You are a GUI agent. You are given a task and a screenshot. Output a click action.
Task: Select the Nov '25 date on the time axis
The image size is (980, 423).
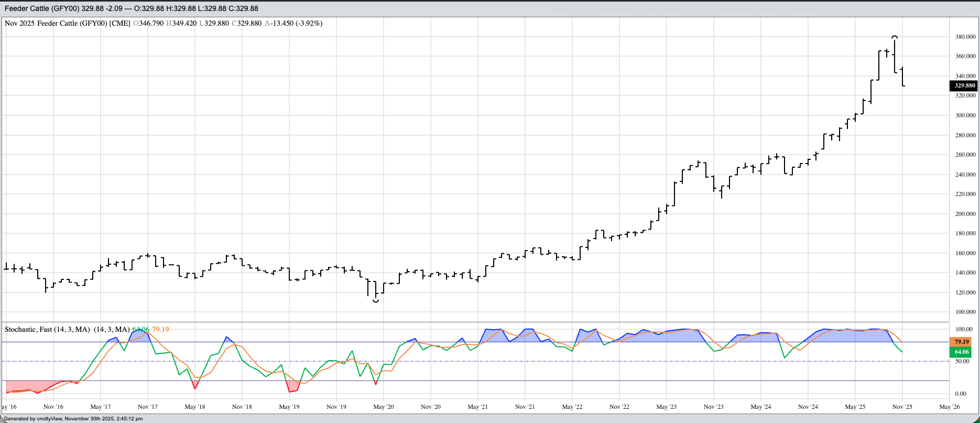tap(902, 407)
